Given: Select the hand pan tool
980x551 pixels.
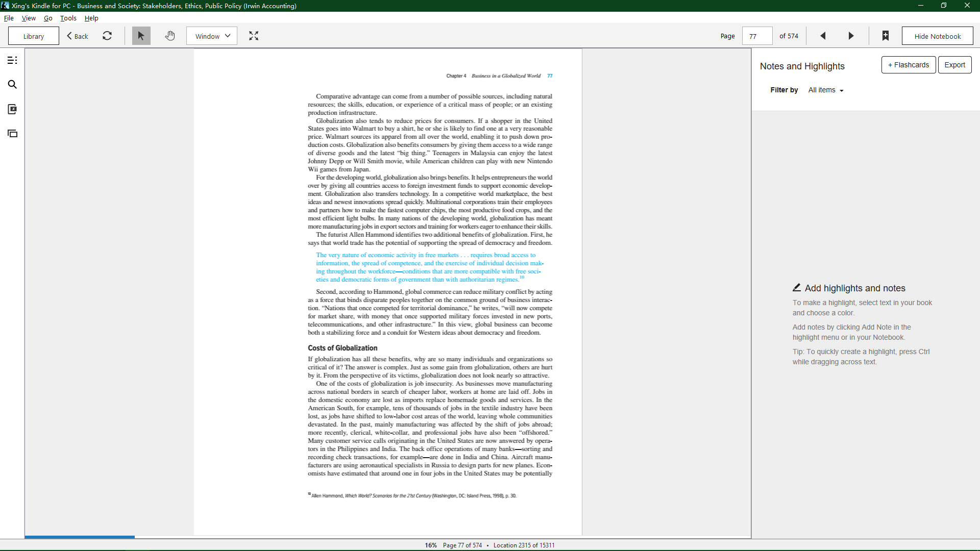Looking at the screenshot, I should 170,36.
